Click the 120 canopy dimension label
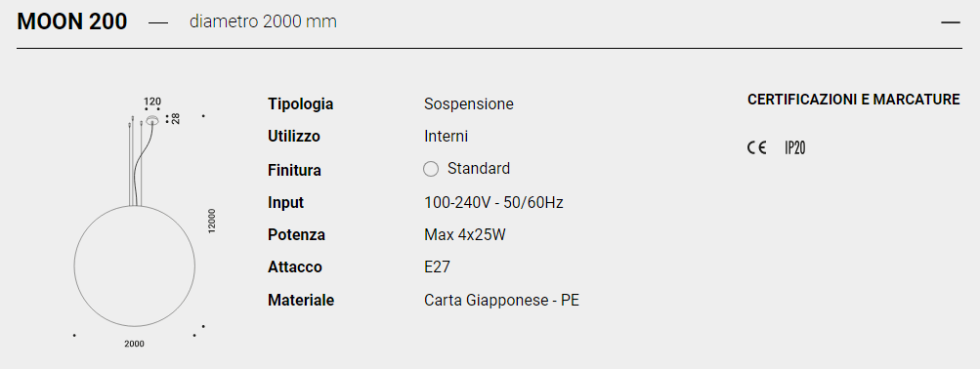The height and width of the screenshot is (369, 980). 152,102
